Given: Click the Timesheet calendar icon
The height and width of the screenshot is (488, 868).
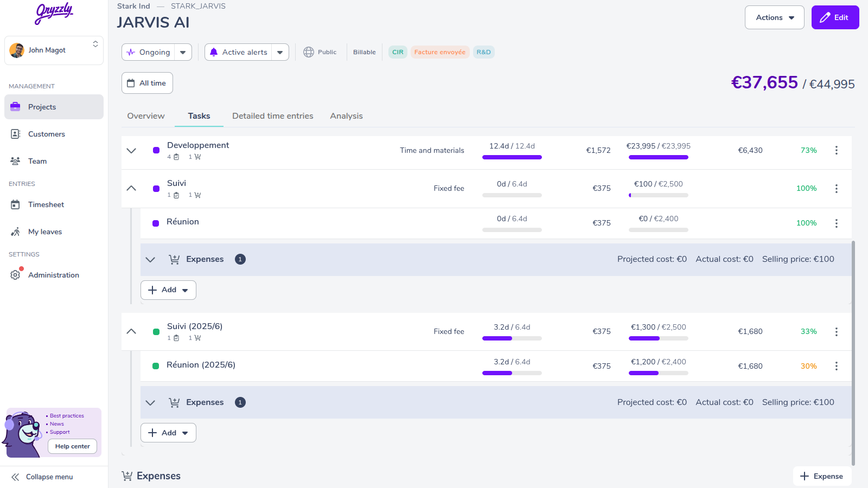Looking at the screenshot, I should click(15, 204).
